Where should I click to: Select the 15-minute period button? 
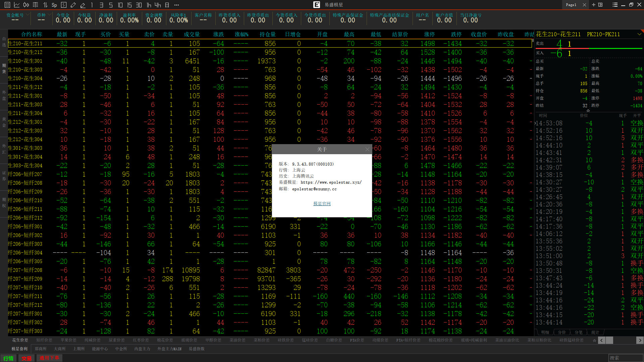(129, 5)
